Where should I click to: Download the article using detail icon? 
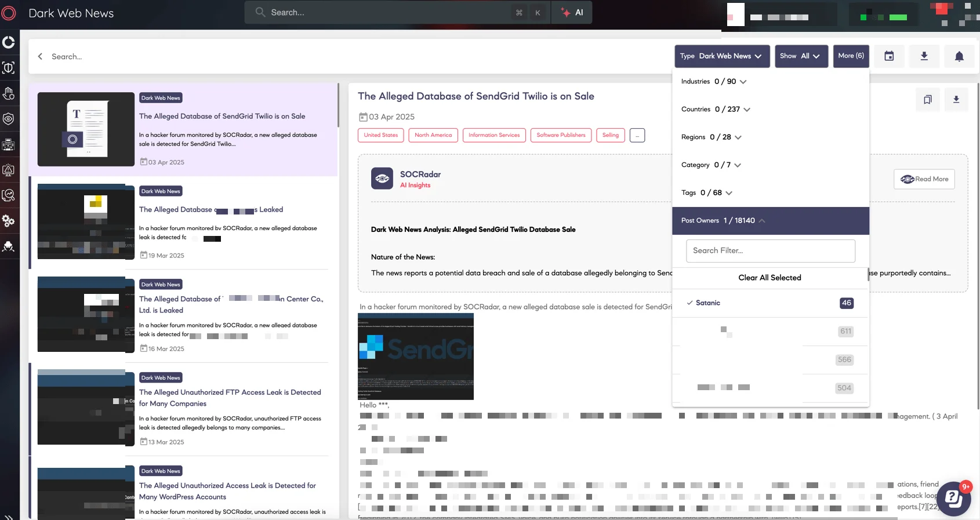956,100
